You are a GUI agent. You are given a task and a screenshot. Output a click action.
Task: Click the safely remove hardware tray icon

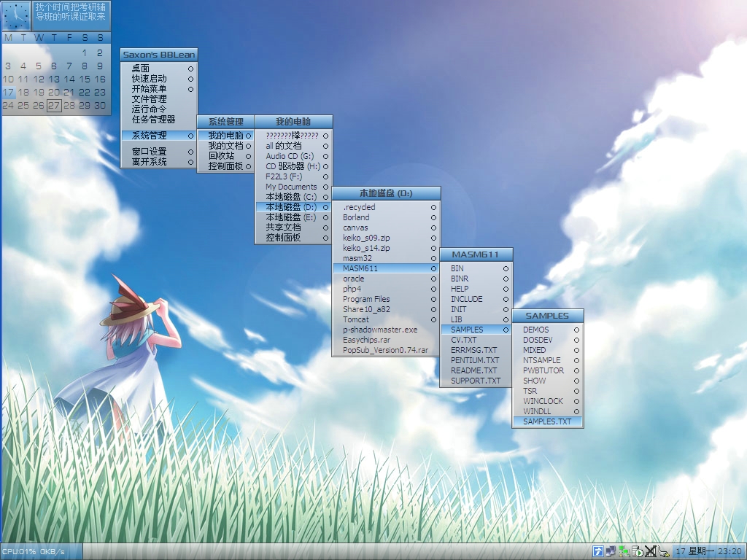[664, 551]
